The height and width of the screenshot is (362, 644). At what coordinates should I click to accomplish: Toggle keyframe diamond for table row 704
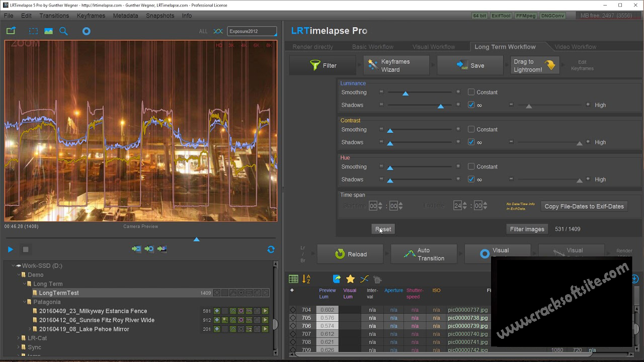tap(293, 310)
